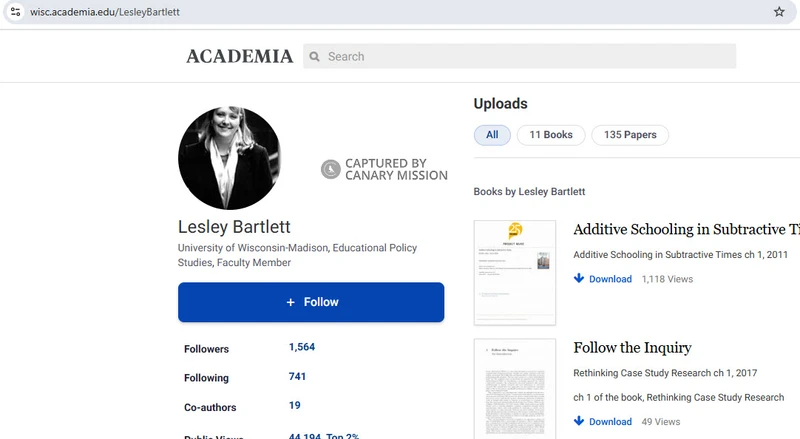Click 'Books by Lesley Bartlett' text

pyautogui.click(x=529, y=192)
